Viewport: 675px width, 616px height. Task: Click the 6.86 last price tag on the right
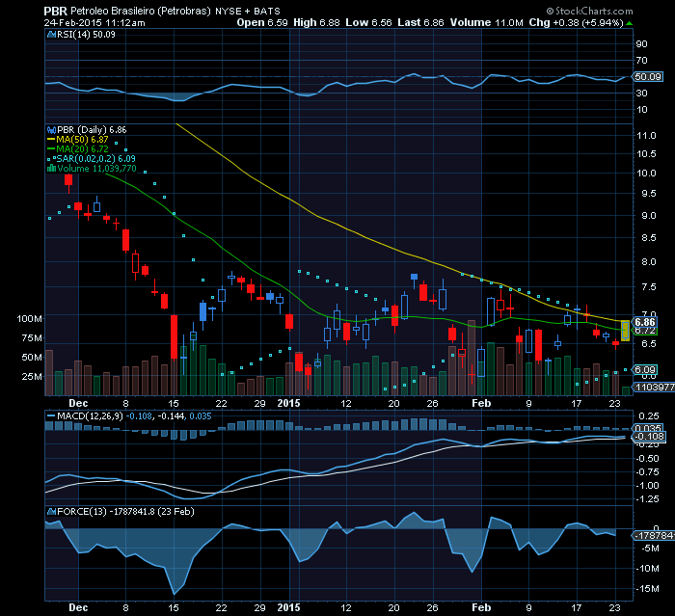[644, 322]
